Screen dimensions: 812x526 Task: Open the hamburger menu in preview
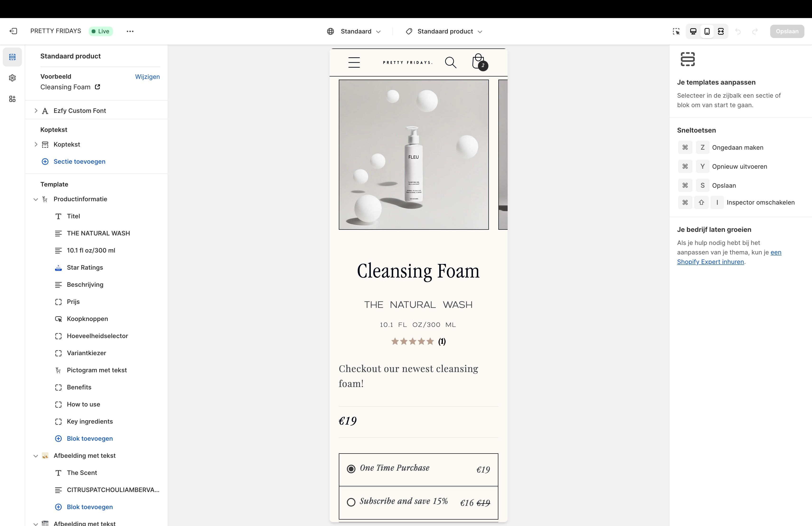[x=354, y=62]
